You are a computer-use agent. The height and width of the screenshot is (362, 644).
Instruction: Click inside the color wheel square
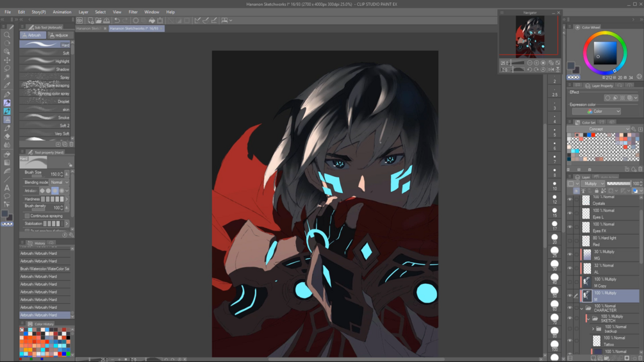pos(605,53)
